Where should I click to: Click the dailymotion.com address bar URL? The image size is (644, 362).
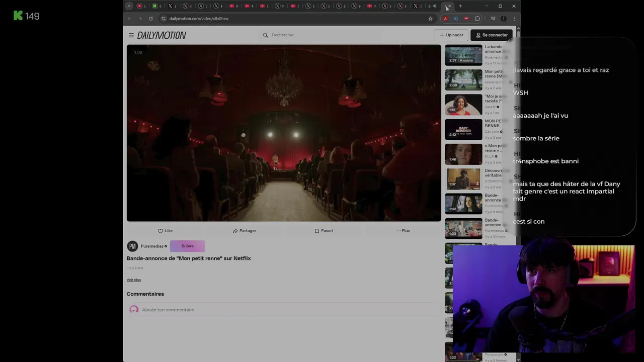point(199,19)
